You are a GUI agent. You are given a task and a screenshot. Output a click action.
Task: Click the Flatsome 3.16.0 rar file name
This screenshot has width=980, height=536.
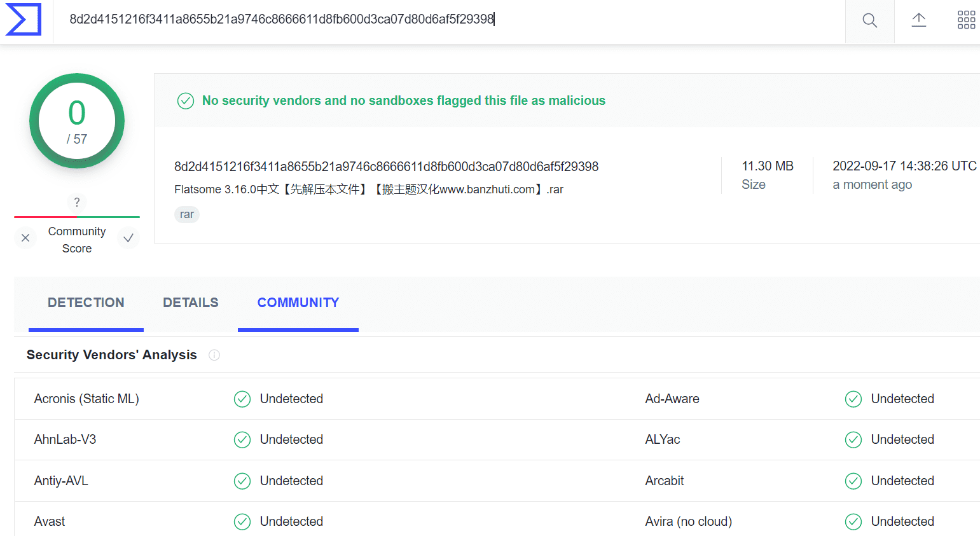coord(369,189)
